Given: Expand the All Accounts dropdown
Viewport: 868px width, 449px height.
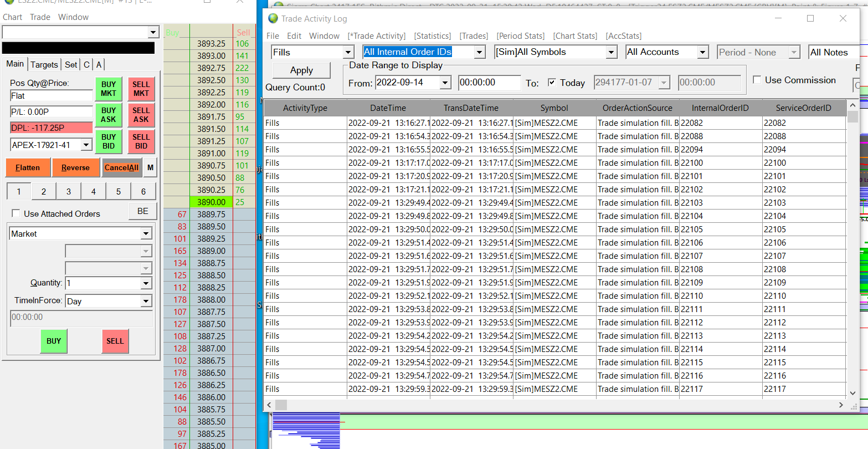Looking at the screenshot, I should pos(702,53).
